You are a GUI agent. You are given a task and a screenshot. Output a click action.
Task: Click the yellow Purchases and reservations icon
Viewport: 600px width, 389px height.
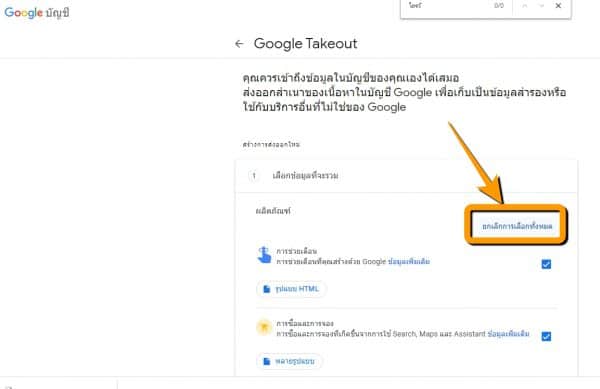[x=264, y=327]
